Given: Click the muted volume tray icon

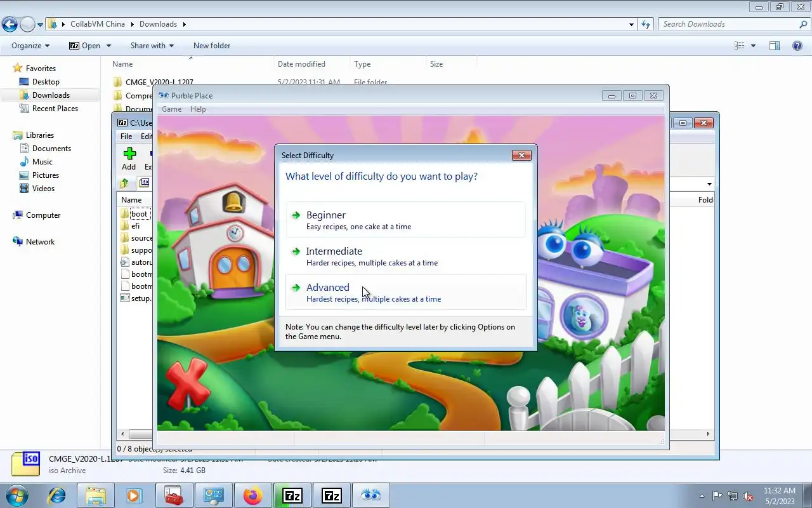Looking at the screenshot, I should pos(749,496).
